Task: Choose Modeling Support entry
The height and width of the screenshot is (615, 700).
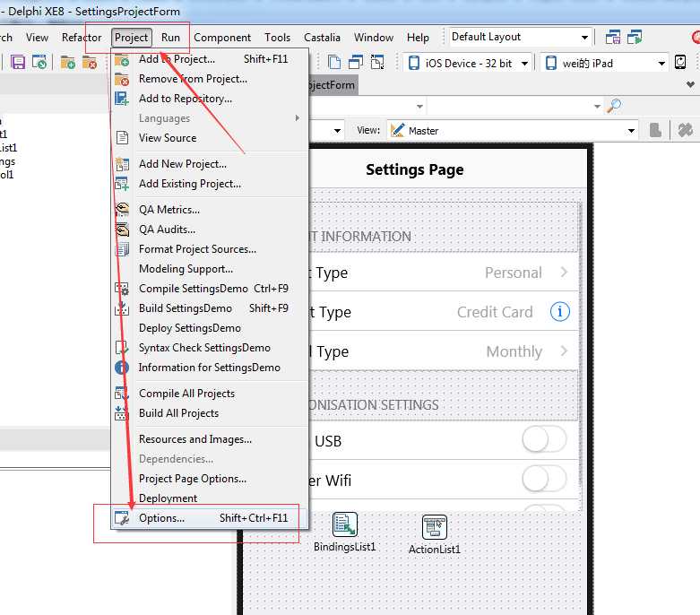Action: click(210, 268)
